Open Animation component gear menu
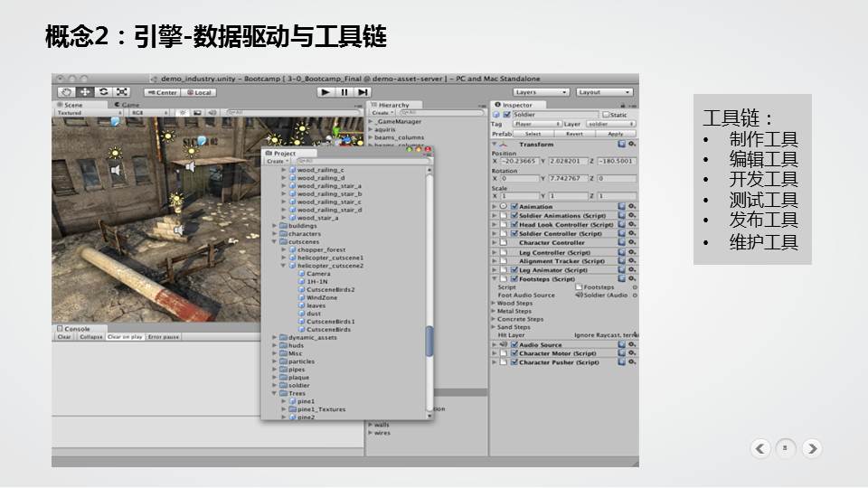 pos(632,206)
